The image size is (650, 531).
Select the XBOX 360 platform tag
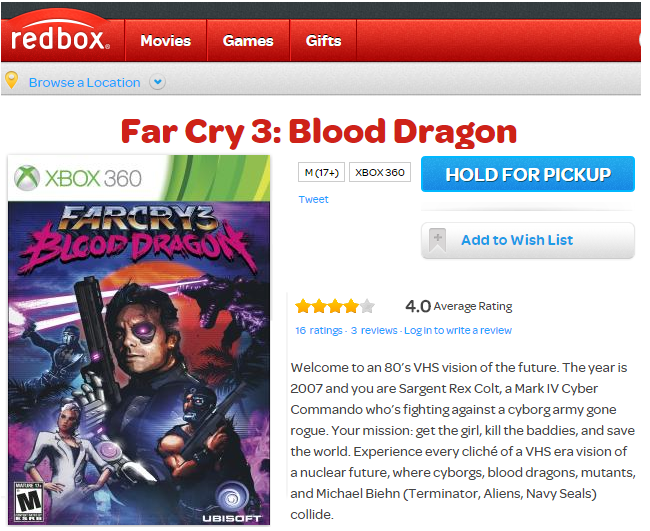pyautogui.click(x=380, y=172)
